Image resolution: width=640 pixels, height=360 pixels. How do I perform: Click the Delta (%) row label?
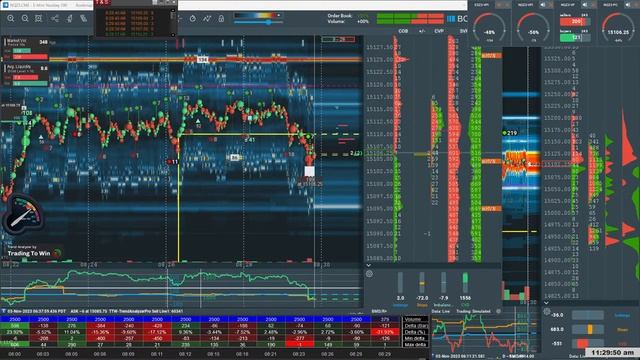pyautogui.click(x=416, y=332)
